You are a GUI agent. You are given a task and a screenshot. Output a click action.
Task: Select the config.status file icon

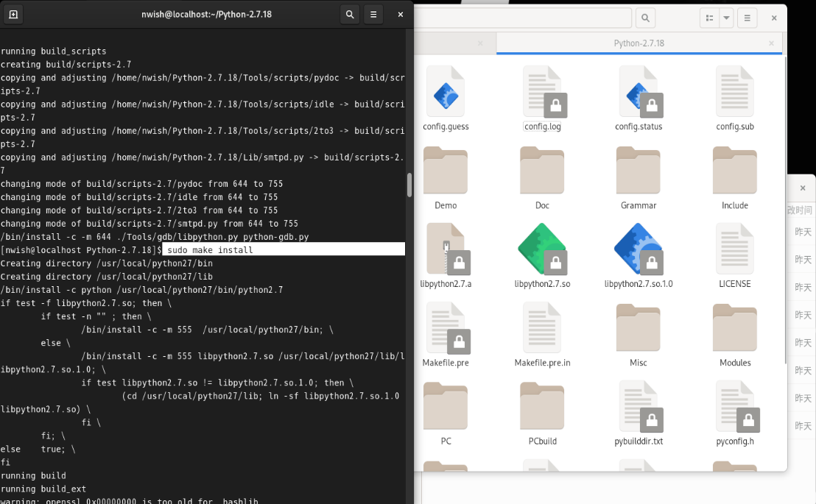click(x=638, y=93)
